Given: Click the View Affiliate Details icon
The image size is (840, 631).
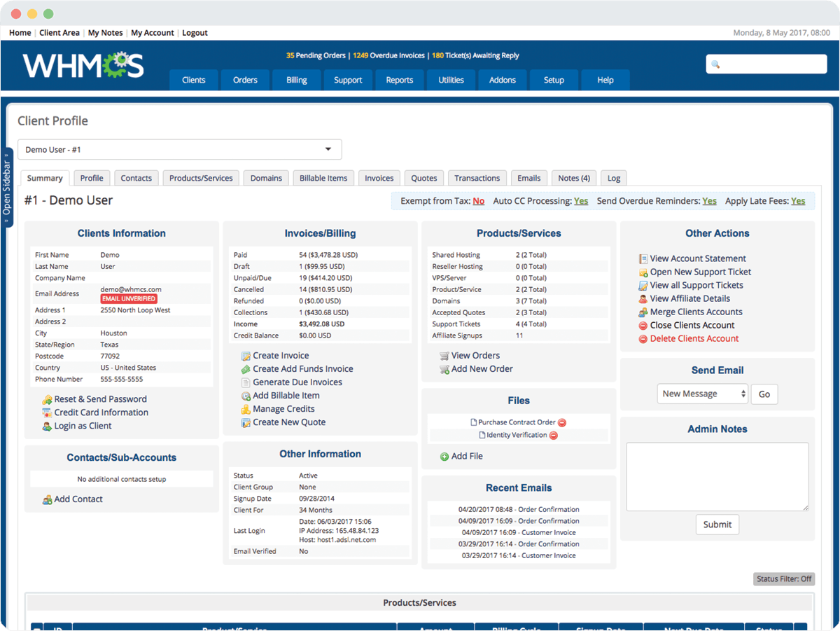Looking at the screenshot, I should pyautogui.click(x=643, y=299).
